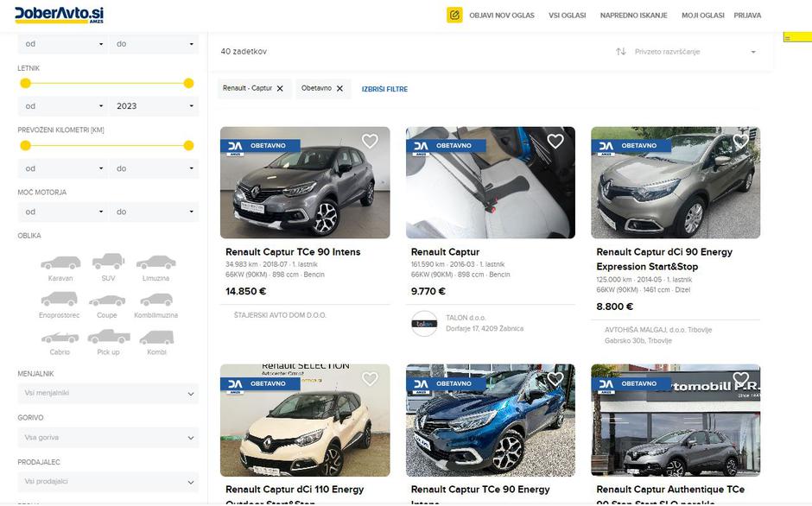The width and height of the screenshot is (812, 506).
Task: Open the NAPREDNO ISKANJE menu item
Action: 637,15
